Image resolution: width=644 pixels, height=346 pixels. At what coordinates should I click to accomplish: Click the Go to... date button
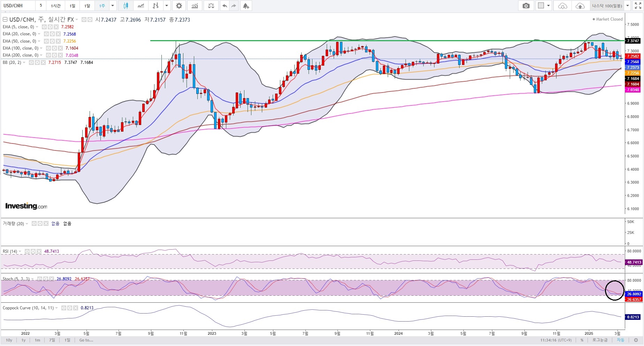pyautogui.click(x=86, y=340)
